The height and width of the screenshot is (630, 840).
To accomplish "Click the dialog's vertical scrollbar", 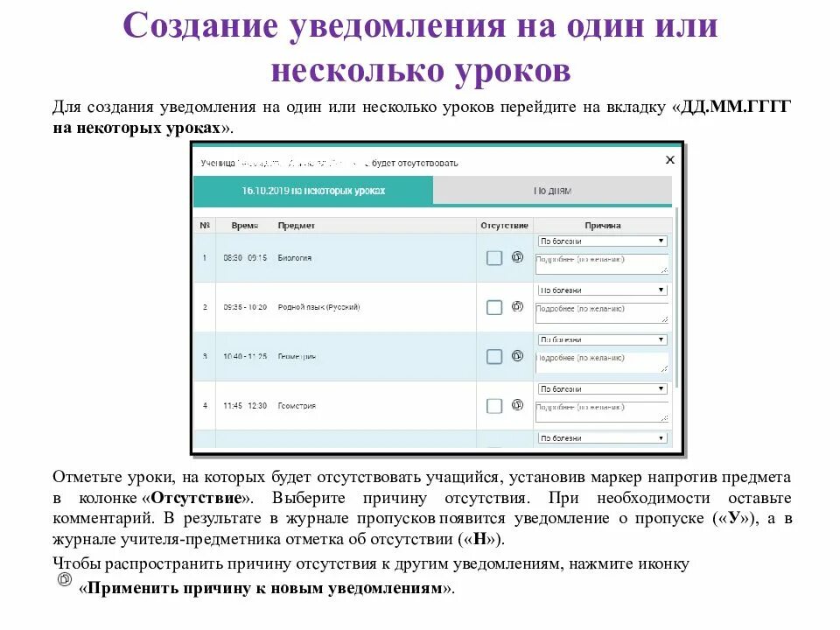I will pyautogui.click(x=677, y=297).
